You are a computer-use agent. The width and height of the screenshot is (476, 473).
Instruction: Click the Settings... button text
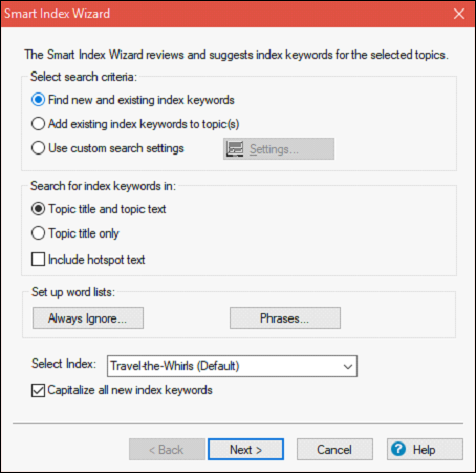274,149
